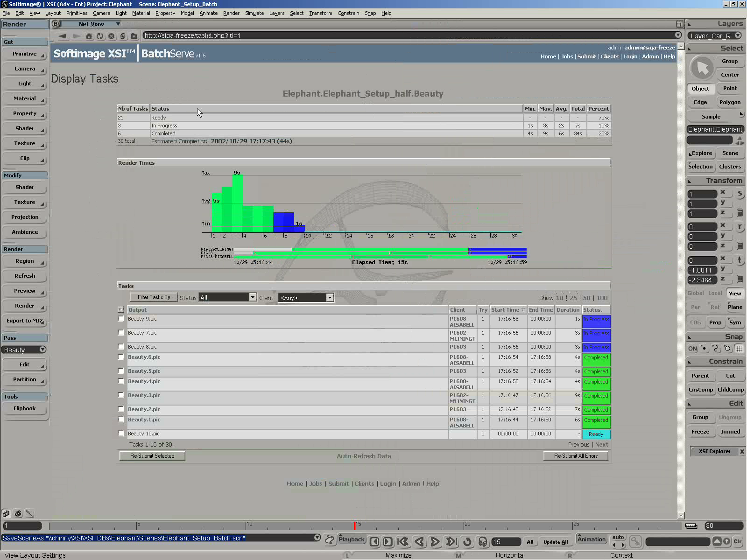This screenshot has width=747, height=560.
Task: Click the Re-Submit Selected button
Action: (x=152, y=456)
